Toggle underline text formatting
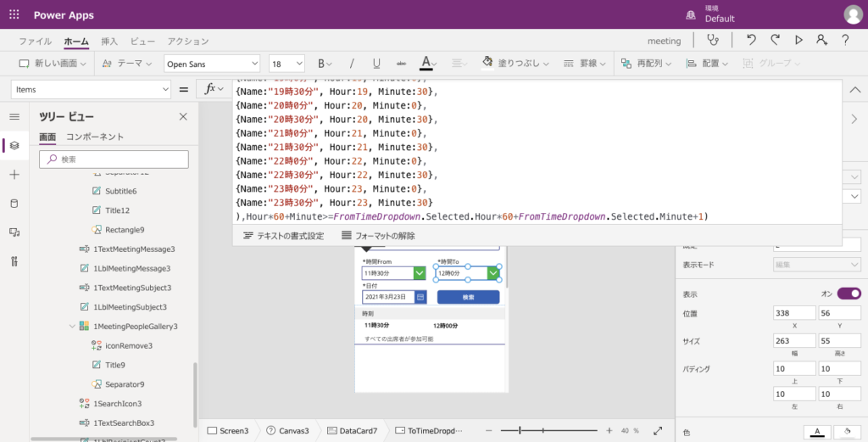This screenshot has height=442, width=868. pos(376,64)
